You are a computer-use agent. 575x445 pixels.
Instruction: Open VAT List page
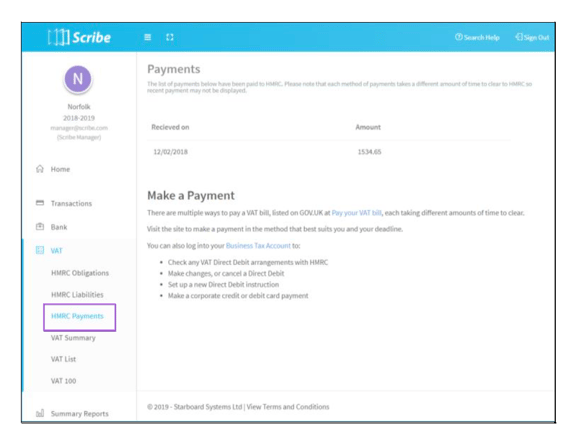tap(63, 359)
